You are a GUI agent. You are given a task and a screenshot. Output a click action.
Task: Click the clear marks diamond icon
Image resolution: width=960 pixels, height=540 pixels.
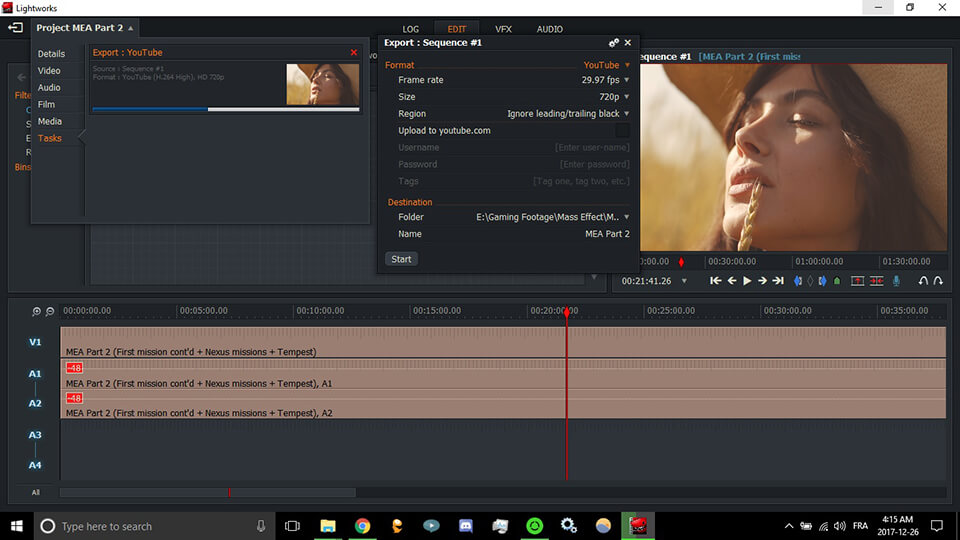[810, 280]
